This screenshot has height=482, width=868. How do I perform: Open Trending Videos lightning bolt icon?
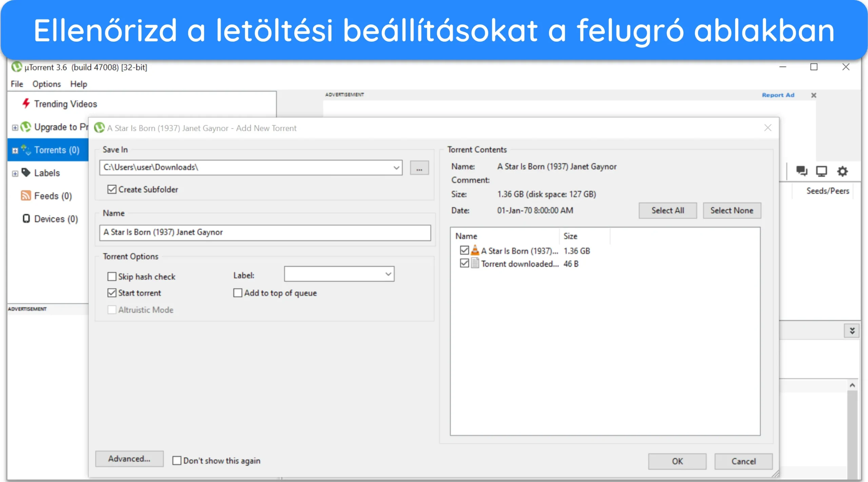coord(26,103)
